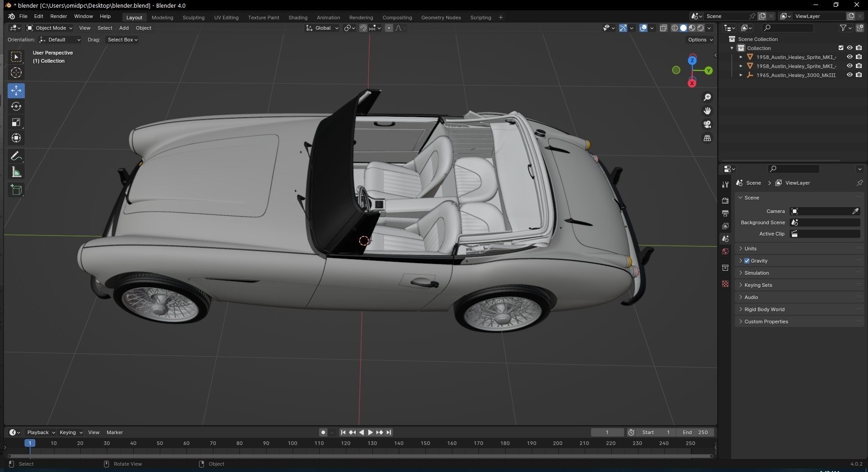
Task: Switch to the Geometry Nodes workspace tab
Action: pyautogui.click(x=441, y=18)
